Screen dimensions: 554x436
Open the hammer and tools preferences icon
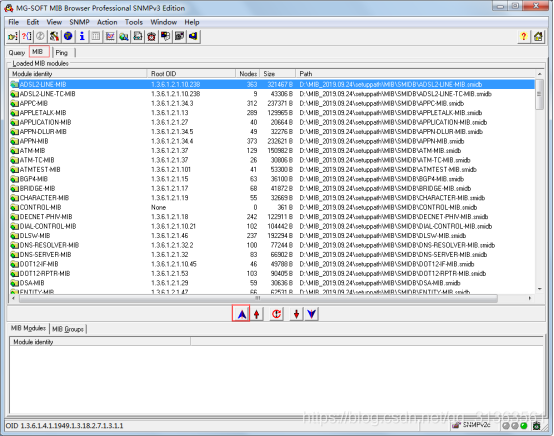point(54,36)
